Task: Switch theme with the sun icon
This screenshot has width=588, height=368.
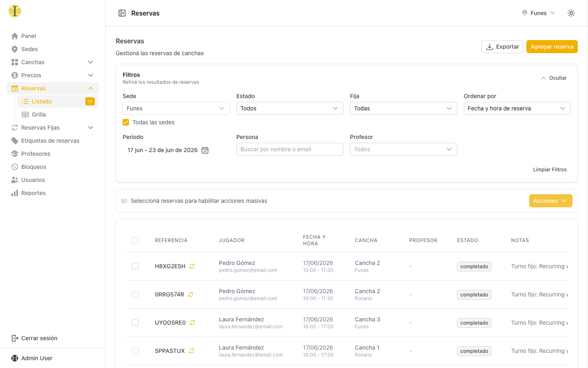Action: tap(571, 13)
